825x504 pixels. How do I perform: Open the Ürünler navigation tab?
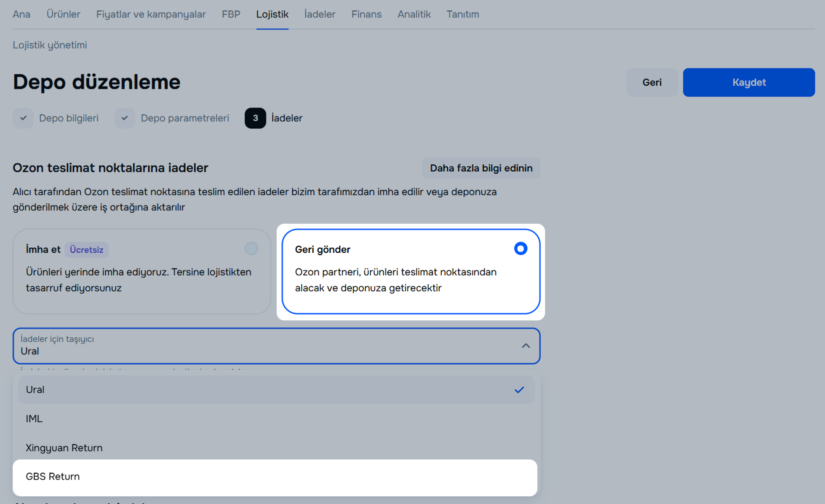click(x=63, y=14)
